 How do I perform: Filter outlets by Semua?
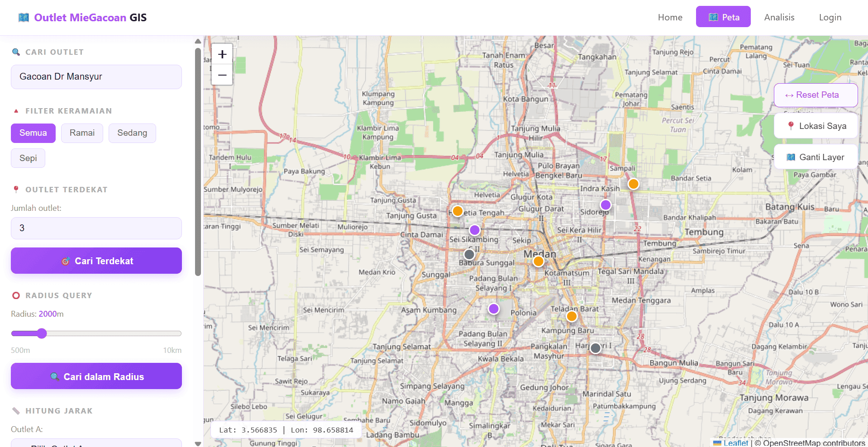pos(33,133)
